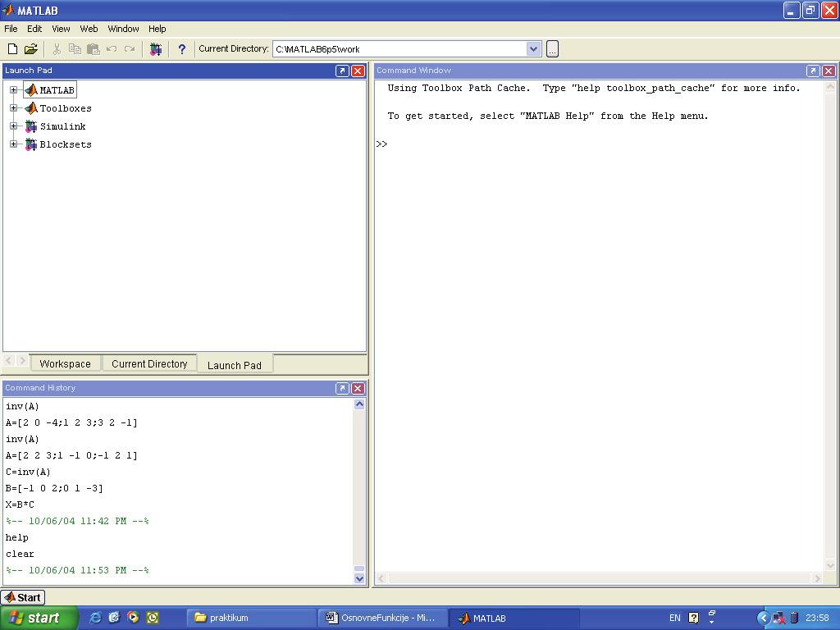This screenshot has width=840, height=630.
Task: Open the View menu
Action: click(x=61, y=29)
